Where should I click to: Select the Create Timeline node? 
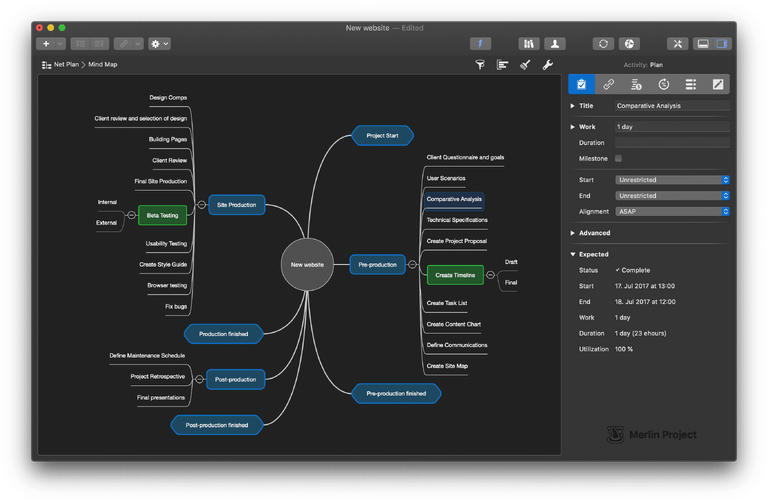(455, 274)
